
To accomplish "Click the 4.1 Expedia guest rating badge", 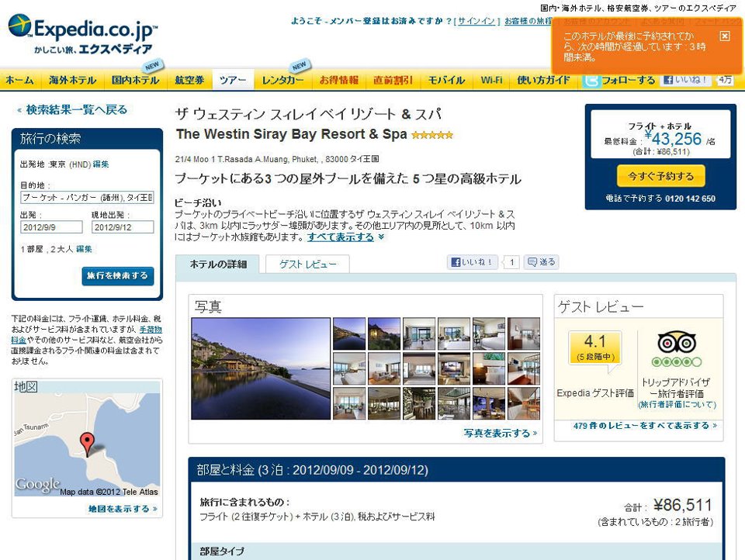I will coord(595,347).
